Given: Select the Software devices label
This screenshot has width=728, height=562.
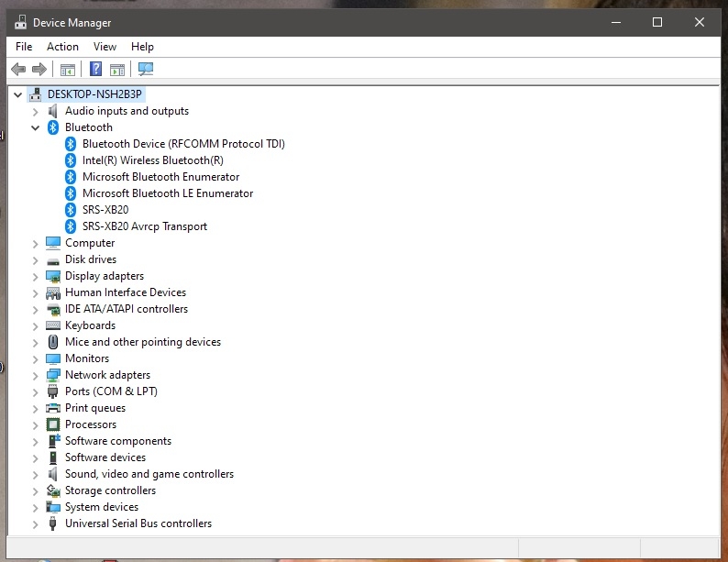Looking at the screenshot, I should [x=105, y=457].
